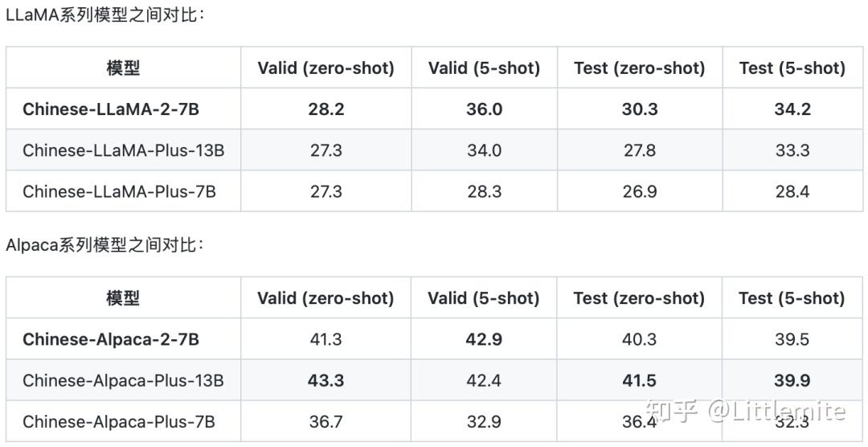Click the LLaMA table's Valid (zero-shot) header
Viewport: 868px width, 447px height.
(325, 68)
